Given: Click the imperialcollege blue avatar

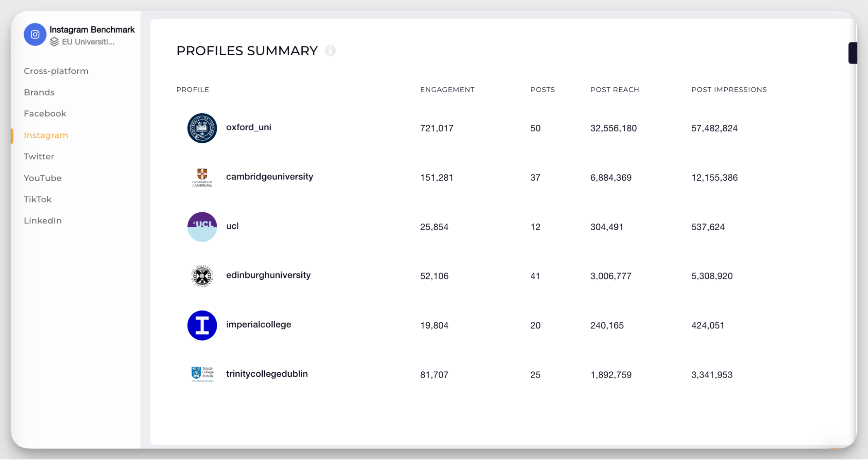Looking at the screenshot, I should [x=202, y=325].
